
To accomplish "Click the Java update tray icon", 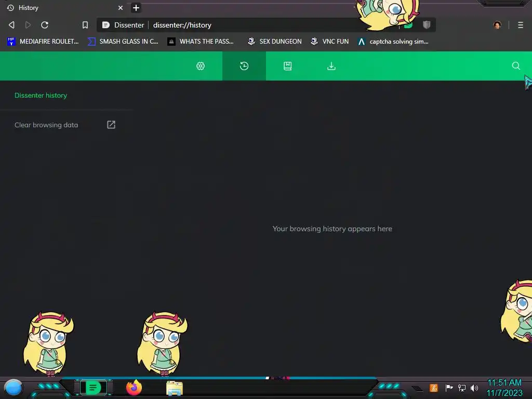I will pos(434,388).
